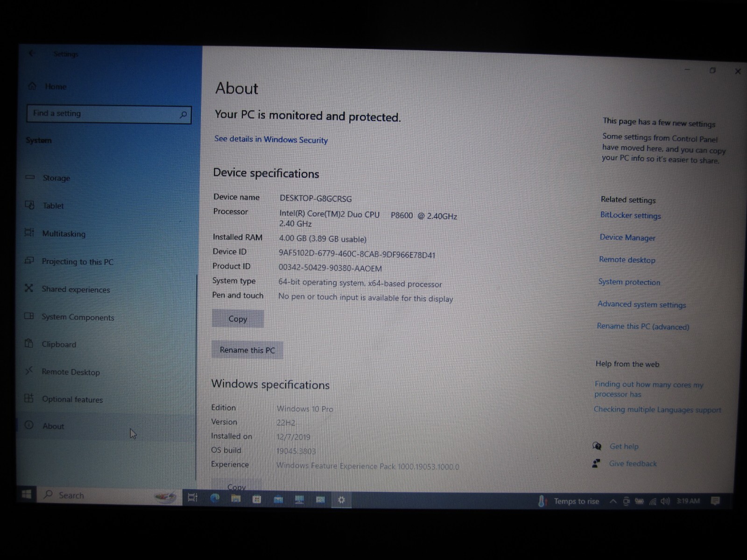The height and width of the screenshot is (560, 747).
Task: Open Checking multiple Languages support link
Action: [657, 410]
